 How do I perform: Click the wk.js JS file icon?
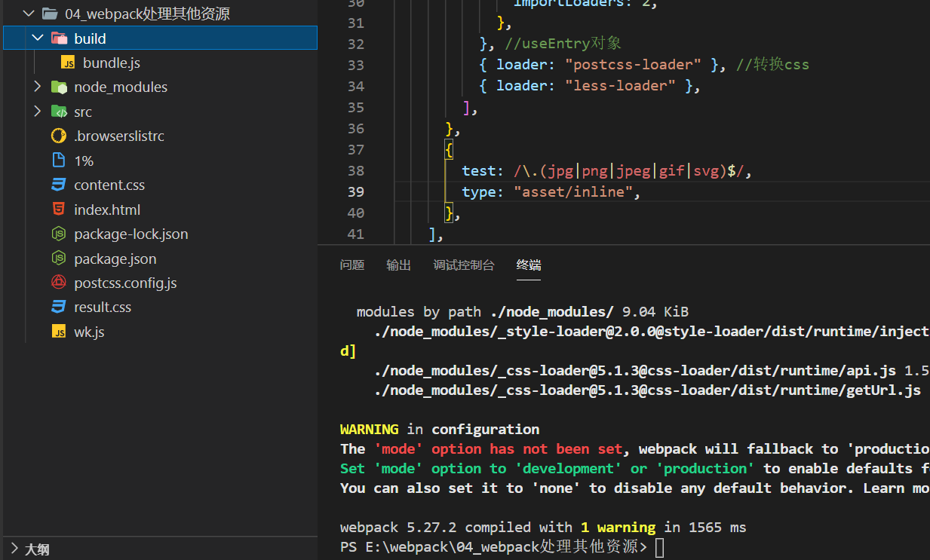(59, 332)
